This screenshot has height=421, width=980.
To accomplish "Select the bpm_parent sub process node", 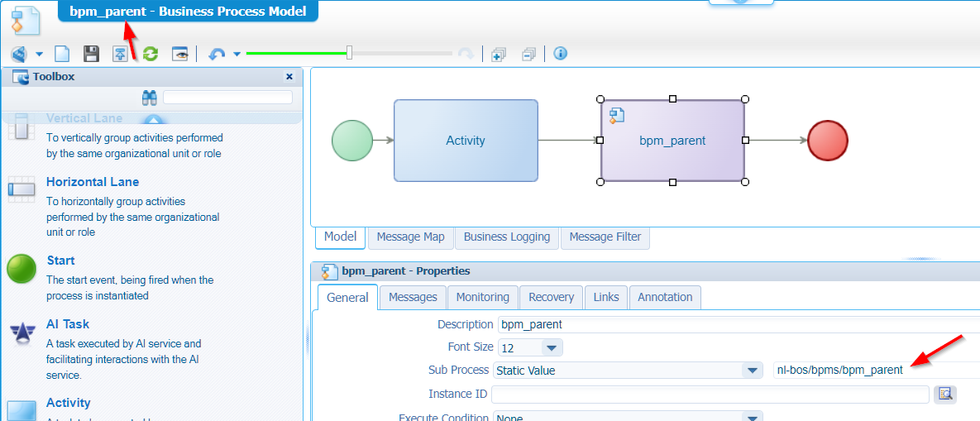I will point(672,141).
